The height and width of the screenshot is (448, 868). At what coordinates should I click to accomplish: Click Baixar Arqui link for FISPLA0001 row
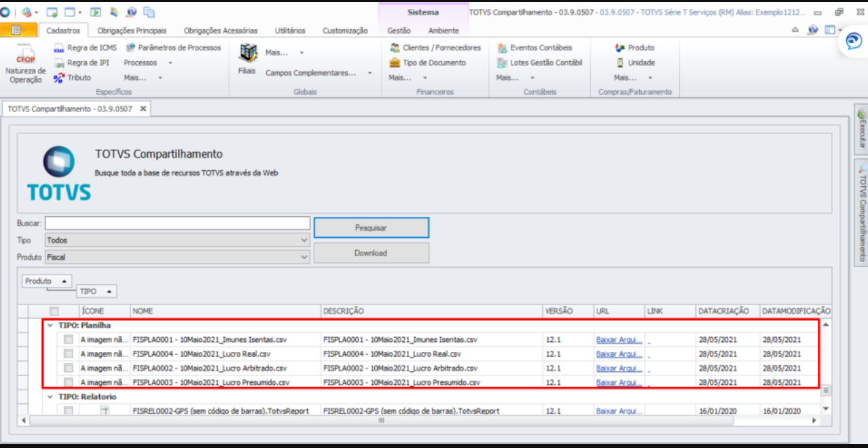pos(619,339)
